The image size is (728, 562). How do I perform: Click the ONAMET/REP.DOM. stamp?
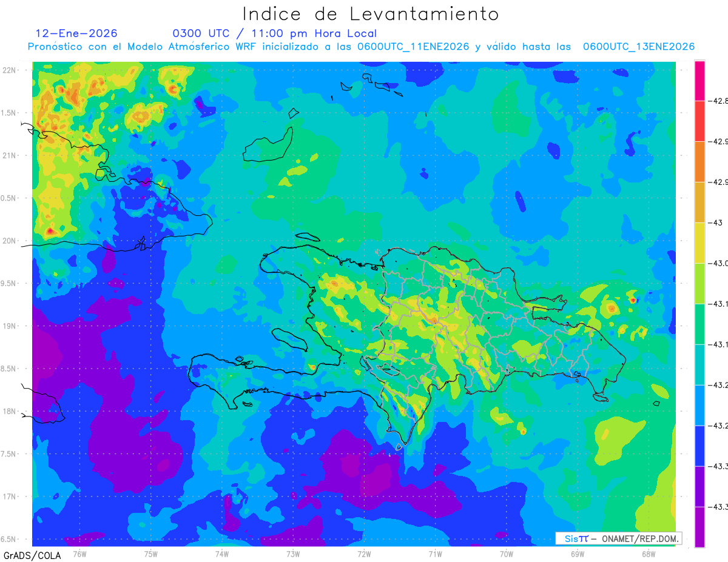[618, 538]
